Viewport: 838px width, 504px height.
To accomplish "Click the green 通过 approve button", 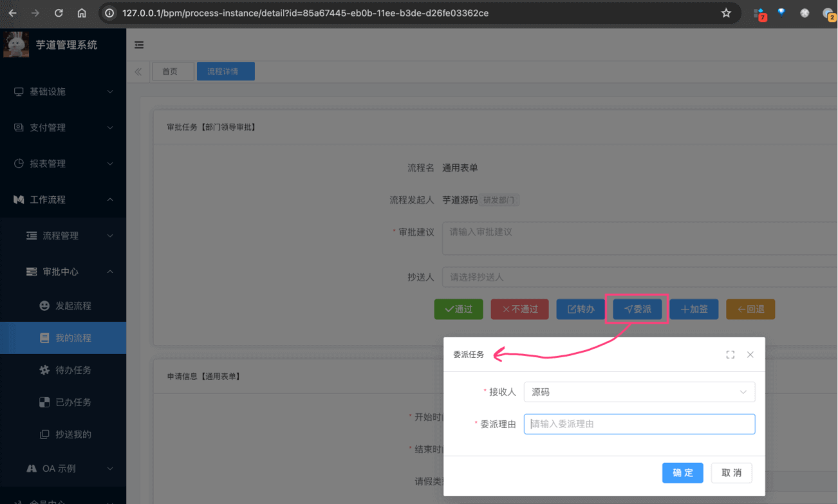I will (x=459, y=310).
